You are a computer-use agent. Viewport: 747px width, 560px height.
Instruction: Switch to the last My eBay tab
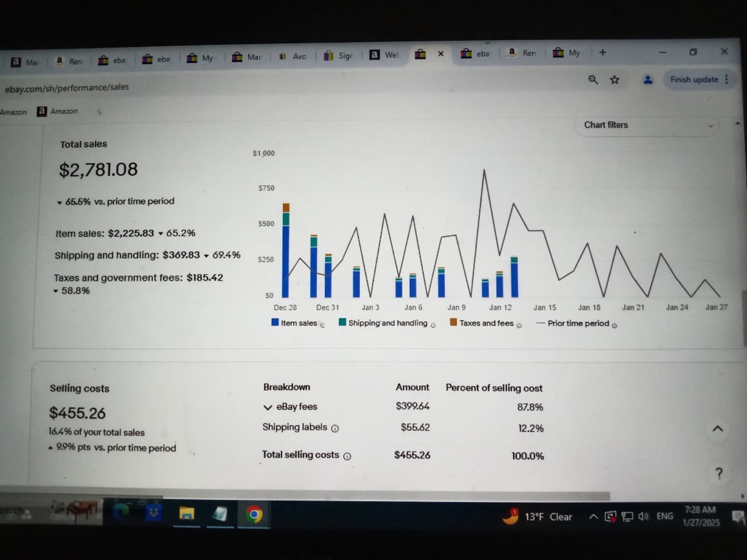[x=566, y=53]
